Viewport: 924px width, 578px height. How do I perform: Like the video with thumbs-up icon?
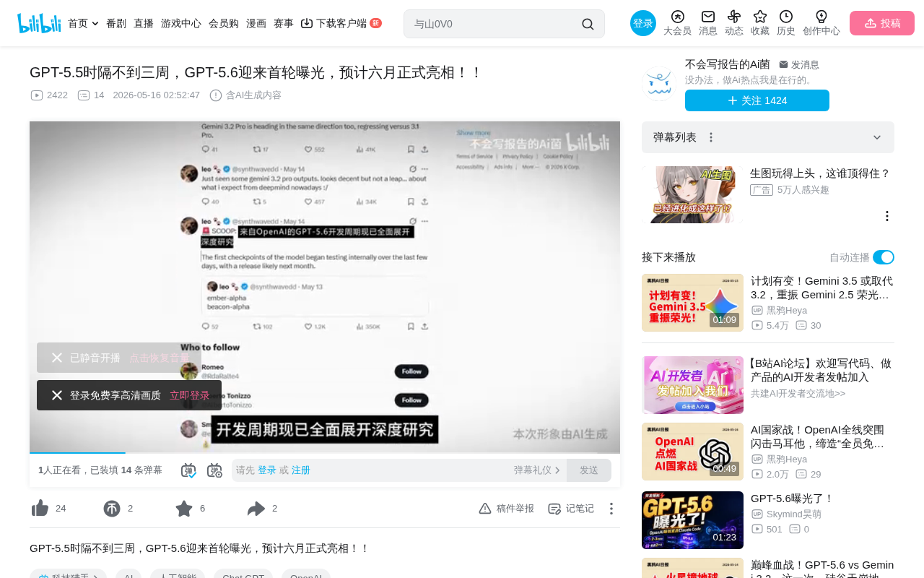pyautogui.click(x=40, y=509)
